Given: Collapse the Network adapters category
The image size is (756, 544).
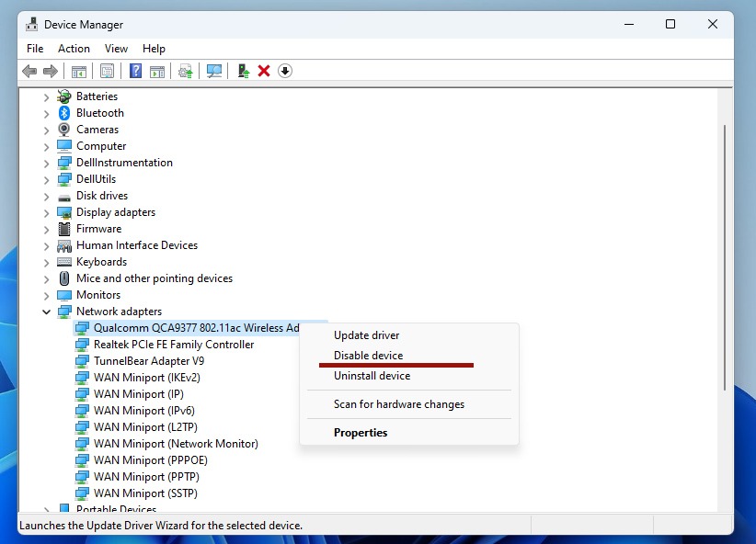Looking at the screenshot, I should [46, 312].
